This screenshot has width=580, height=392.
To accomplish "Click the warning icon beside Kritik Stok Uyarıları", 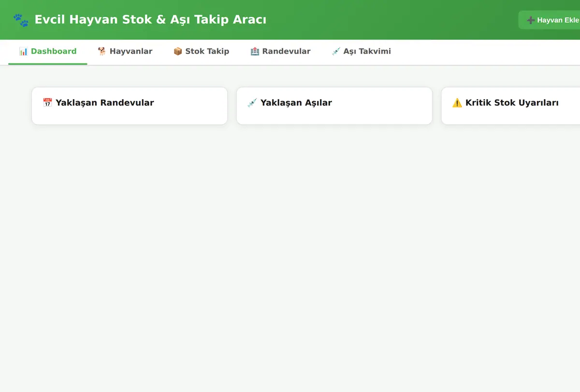I will pos(457,102).
